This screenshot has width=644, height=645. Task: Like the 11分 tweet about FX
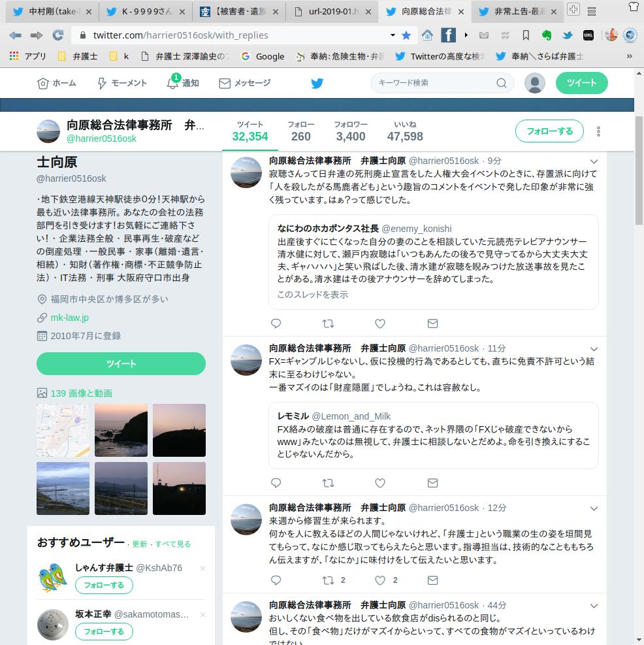point(380,482)
